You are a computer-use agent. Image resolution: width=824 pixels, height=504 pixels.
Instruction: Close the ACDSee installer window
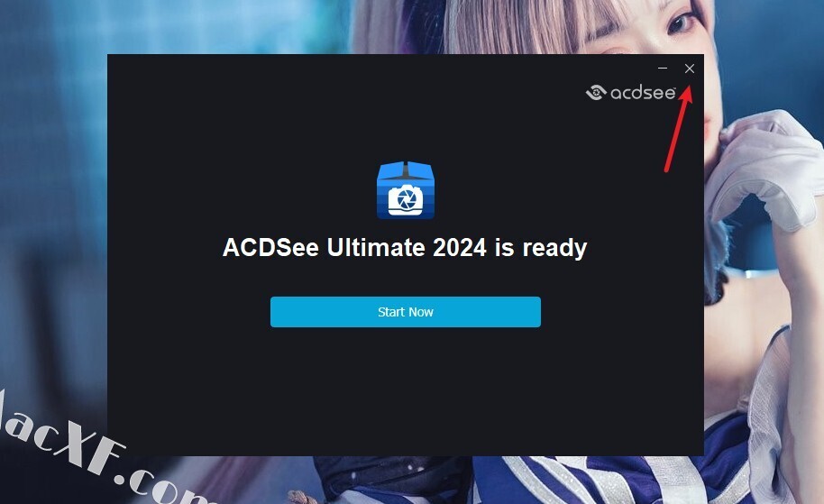(690, 69)
